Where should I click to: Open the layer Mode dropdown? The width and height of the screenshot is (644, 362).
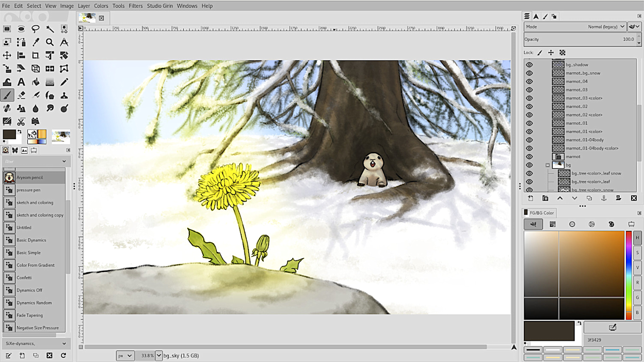click(x=575, y=27)
